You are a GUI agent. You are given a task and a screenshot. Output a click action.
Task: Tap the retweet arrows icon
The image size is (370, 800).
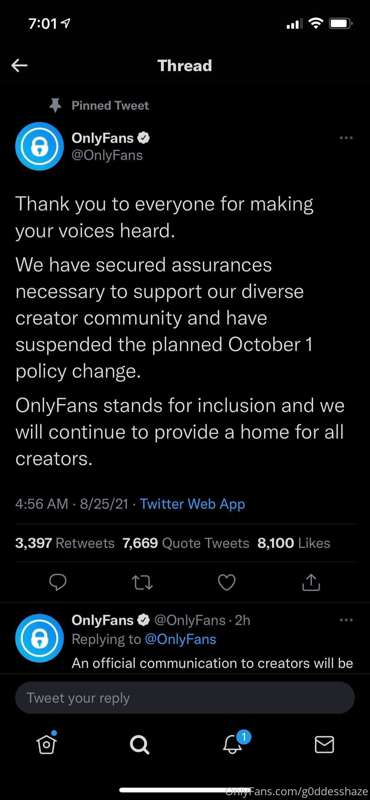pos(143,582)
